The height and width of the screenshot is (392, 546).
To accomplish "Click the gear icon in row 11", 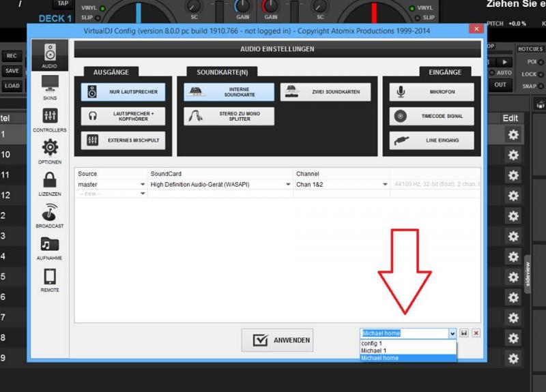I will pyautogui.click(x=513, y=175).
